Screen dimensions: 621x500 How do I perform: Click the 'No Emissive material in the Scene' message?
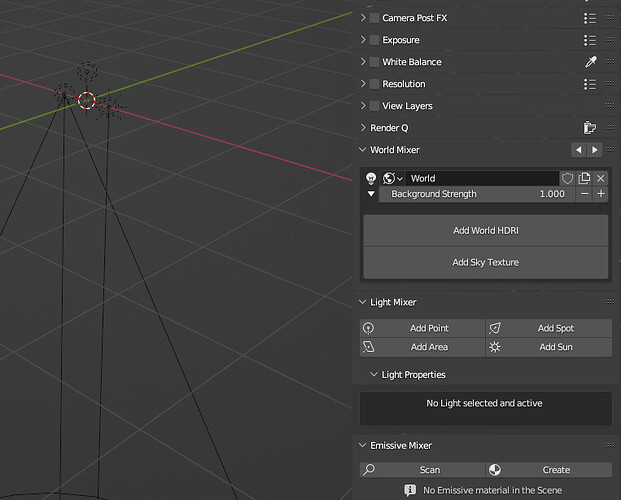coord(492,490)
